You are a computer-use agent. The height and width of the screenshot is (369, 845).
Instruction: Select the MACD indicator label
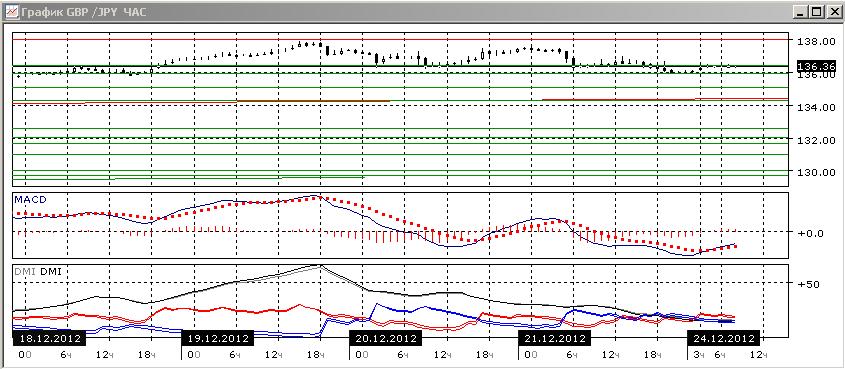[x=30, y=199]
